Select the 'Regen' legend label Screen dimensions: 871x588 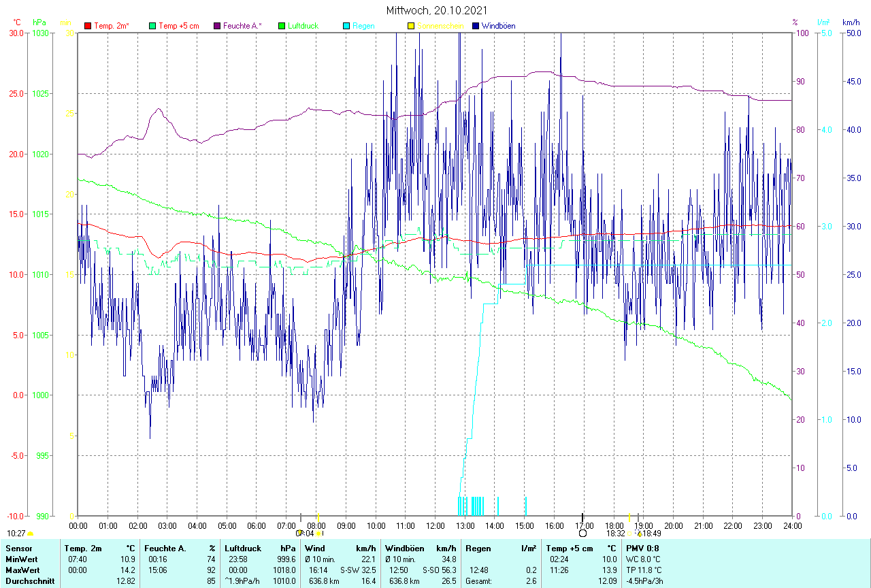[x=362, y=26]
